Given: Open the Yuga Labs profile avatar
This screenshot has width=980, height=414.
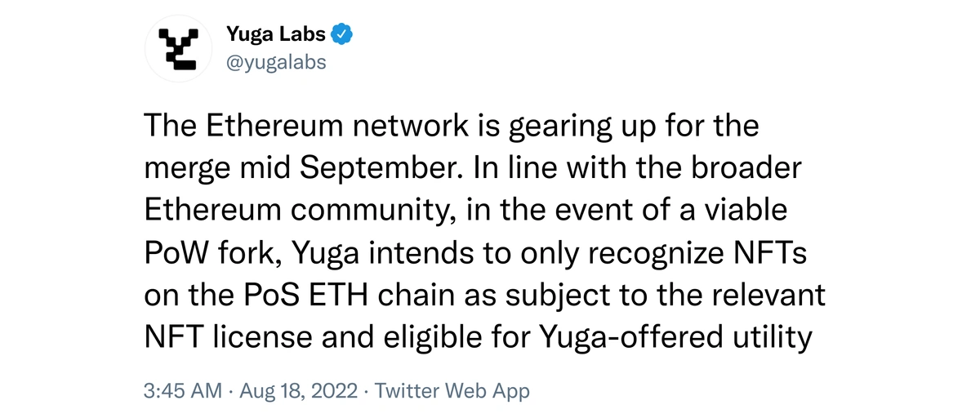Looking at the screenshot, I should click(x=180, y=49).
